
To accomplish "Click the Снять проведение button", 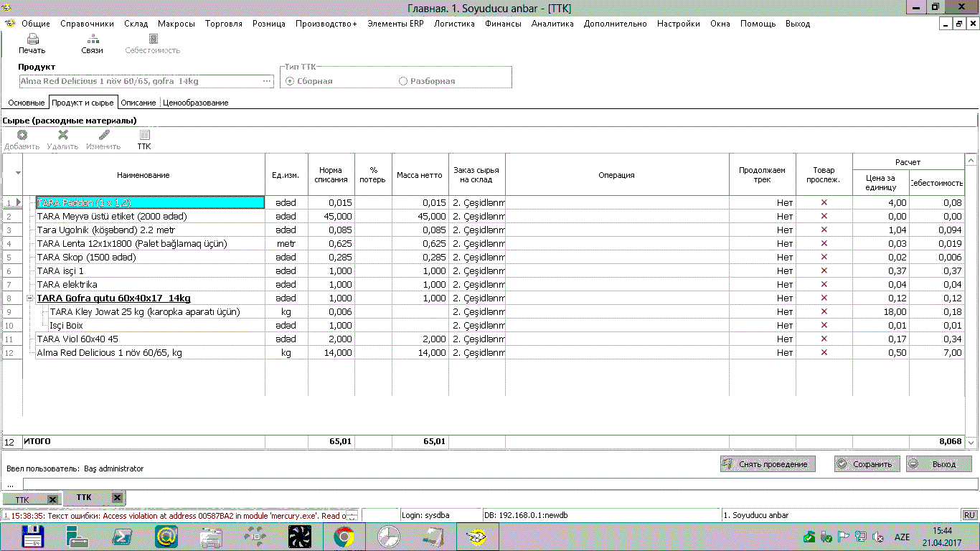I will click(768, 464).
